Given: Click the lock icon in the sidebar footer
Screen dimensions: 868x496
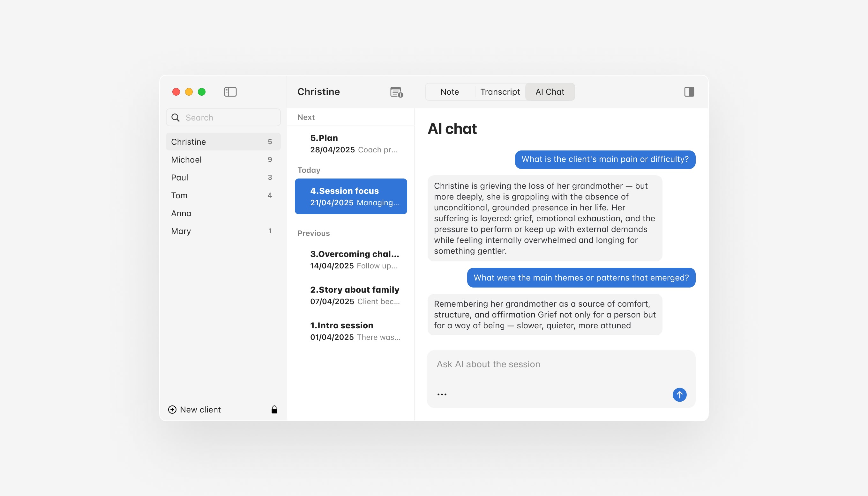Looking at the screenshot, I should 274,410.
